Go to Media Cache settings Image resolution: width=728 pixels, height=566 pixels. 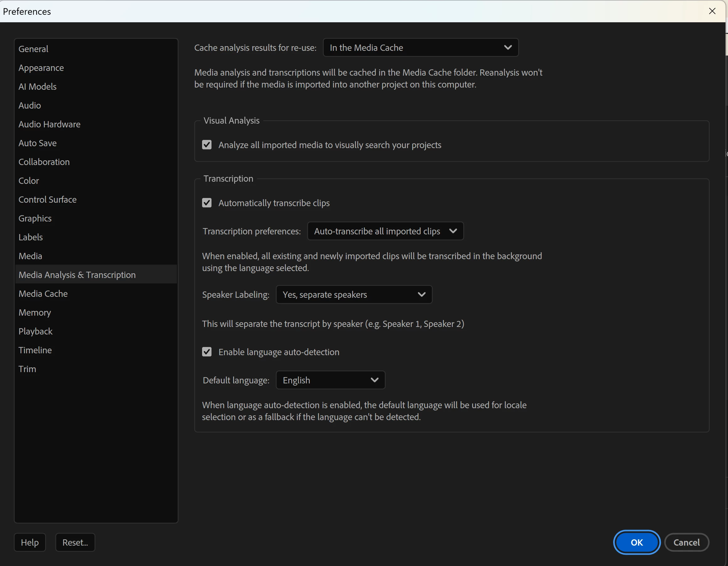(43, 294)
